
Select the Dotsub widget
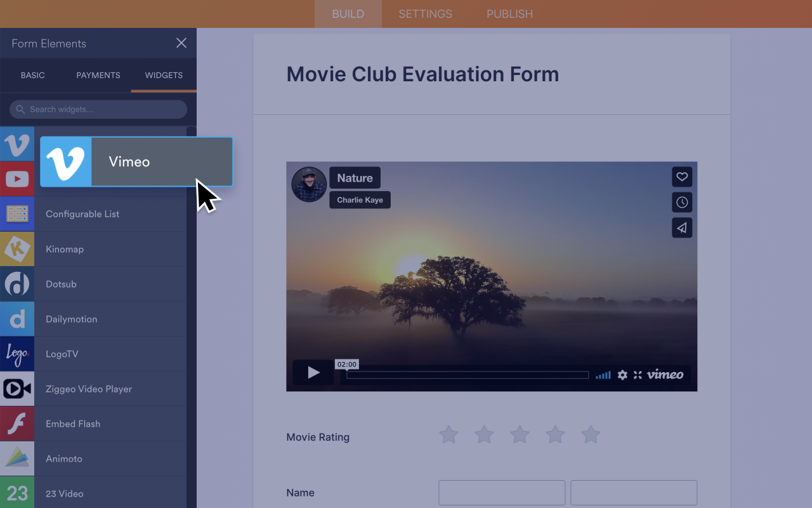coord(61,284)
